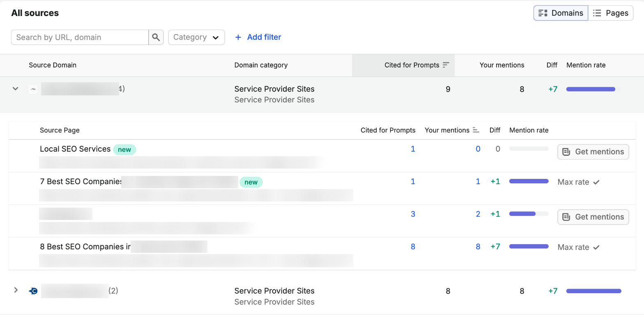Click the sort icon beside Cited for Prompts header

[x=446, y=65]
